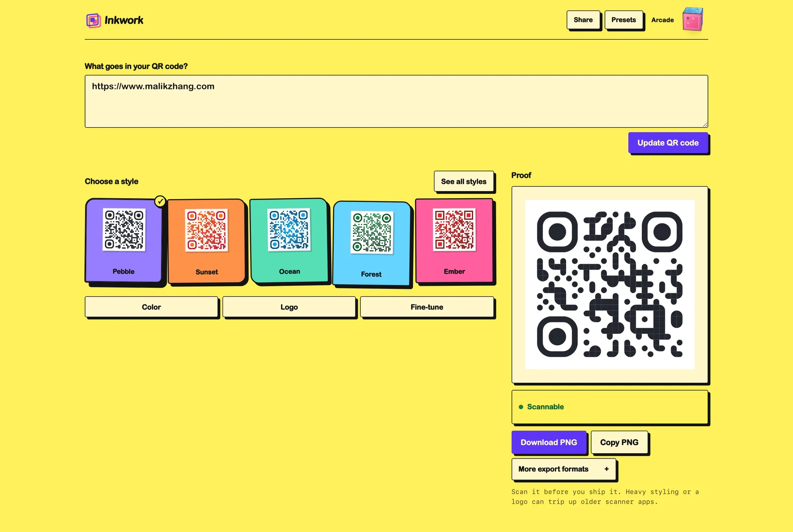Open the Fine-tune tab
Screen dimensions: 793x532
(427, 307)
